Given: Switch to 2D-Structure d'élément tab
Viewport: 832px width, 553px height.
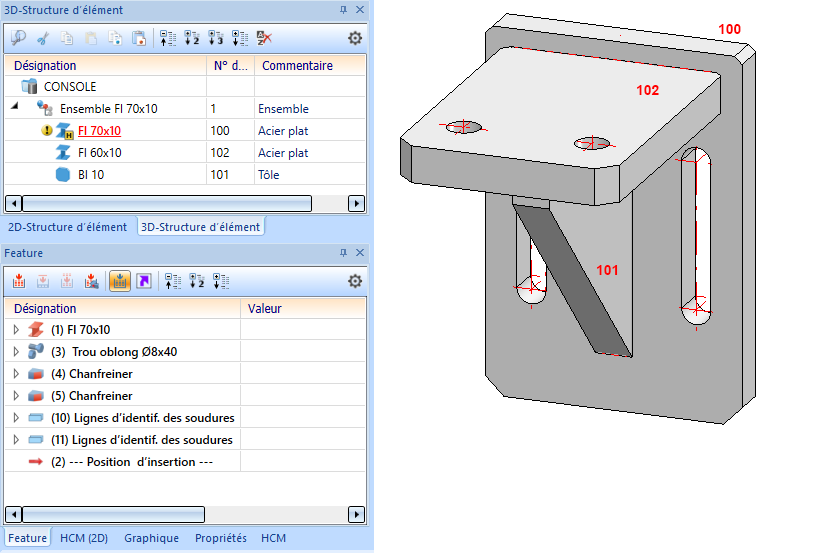Looking at the screenshot, I should (x=67, y=227).
